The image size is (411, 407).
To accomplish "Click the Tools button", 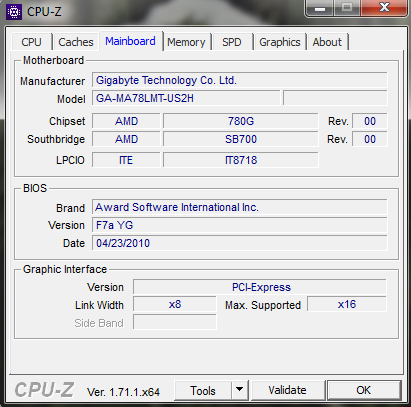I will (x=203, y=390).
